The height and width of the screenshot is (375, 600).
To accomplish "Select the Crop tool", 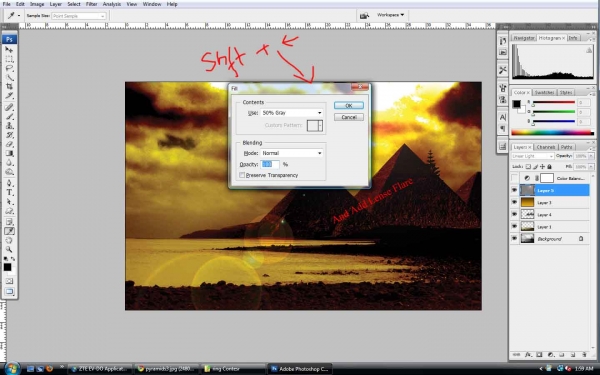I will click(9, 86).
